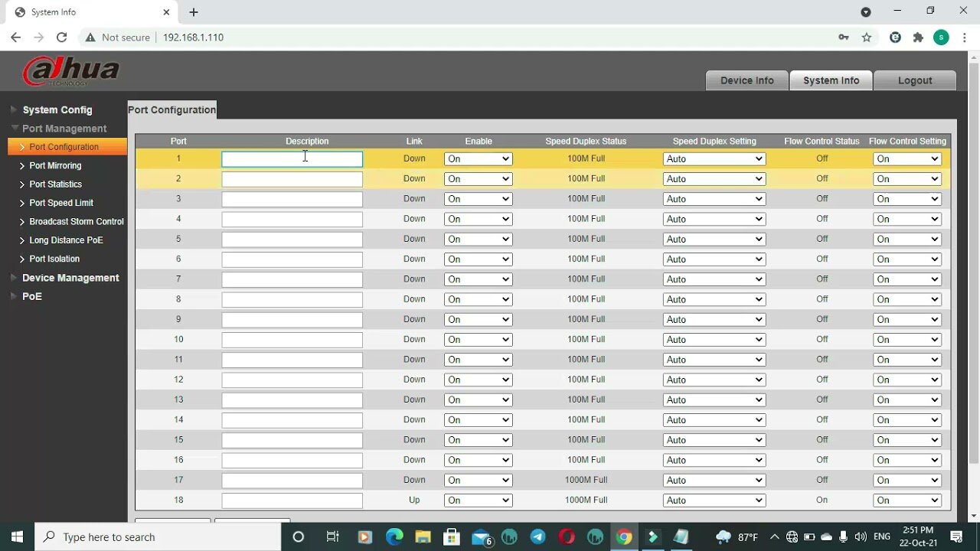Open Chrome's three-dot menu

tap(964, 37)
